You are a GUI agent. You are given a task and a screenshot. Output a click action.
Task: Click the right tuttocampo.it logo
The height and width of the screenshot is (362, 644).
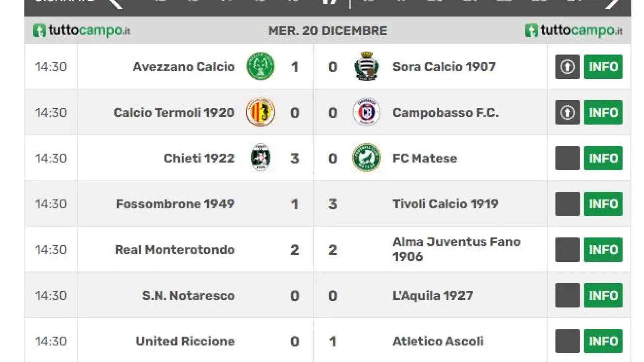[x=574, y=31]
